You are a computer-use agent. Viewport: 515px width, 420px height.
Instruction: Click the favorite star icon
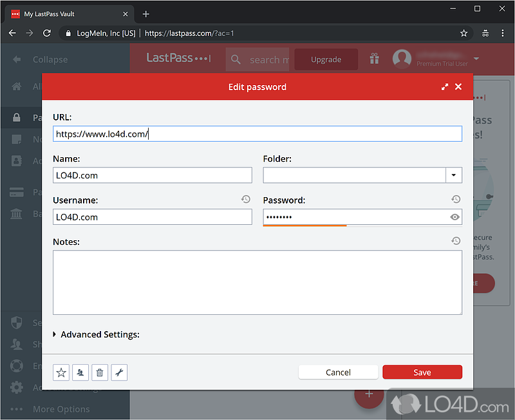pyautogui.click(x=61, y=372)
